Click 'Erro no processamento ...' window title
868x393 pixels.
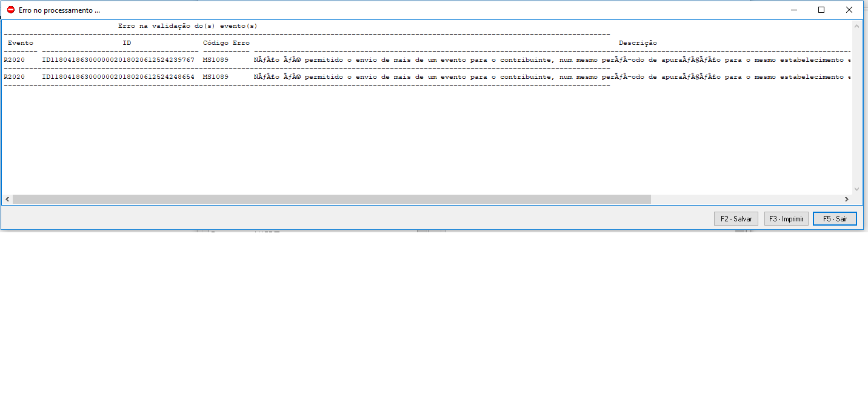(x=59, y=10)
